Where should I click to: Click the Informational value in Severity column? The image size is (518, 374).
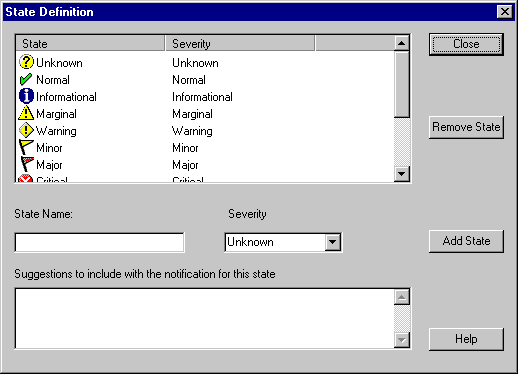202,97
